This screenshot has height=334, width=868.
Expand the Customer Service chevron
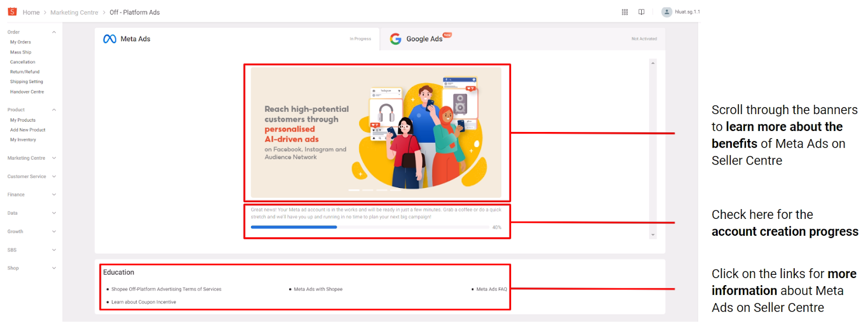pos(54,177)
